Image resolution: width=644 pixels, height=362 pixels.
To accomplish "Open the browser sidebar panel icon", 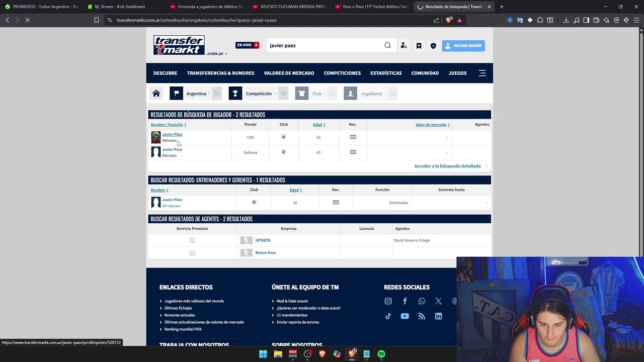I will (x=586, y=20).
